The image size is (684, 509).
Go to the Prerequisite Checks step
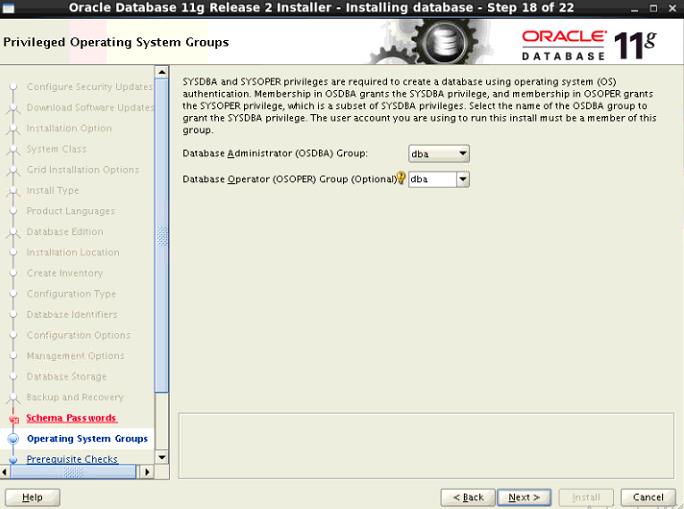(72, 459)
